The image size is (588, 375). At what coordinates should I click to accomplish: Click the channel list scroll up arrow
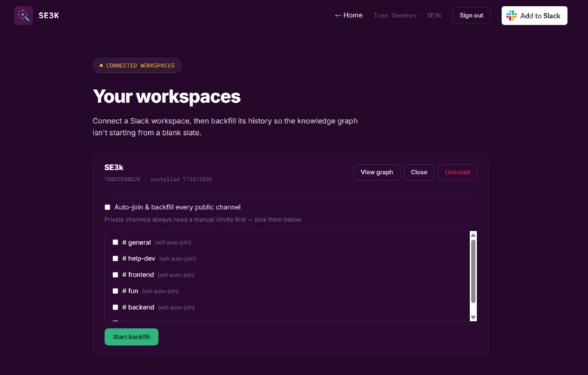473,235
